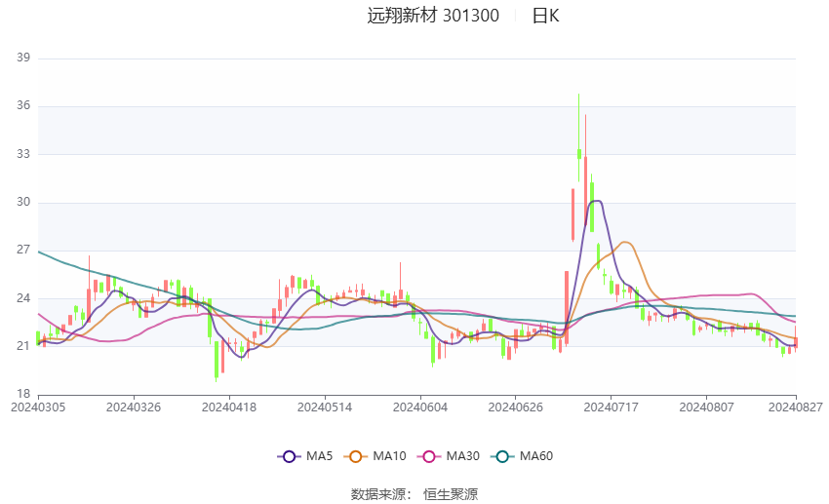Click the 日K label in the title

point(545,16)
